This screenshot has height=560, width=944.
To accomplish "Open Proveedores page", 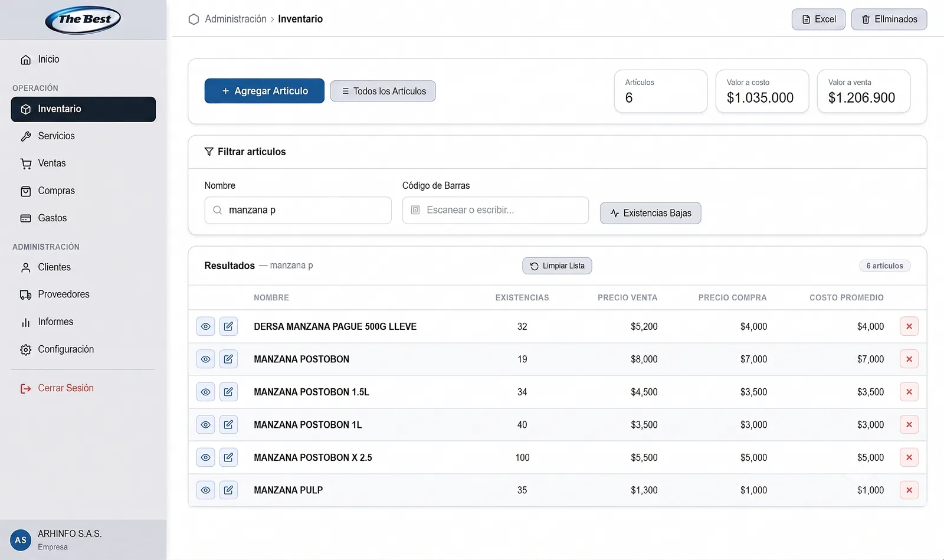I will [x=83, y=294].
